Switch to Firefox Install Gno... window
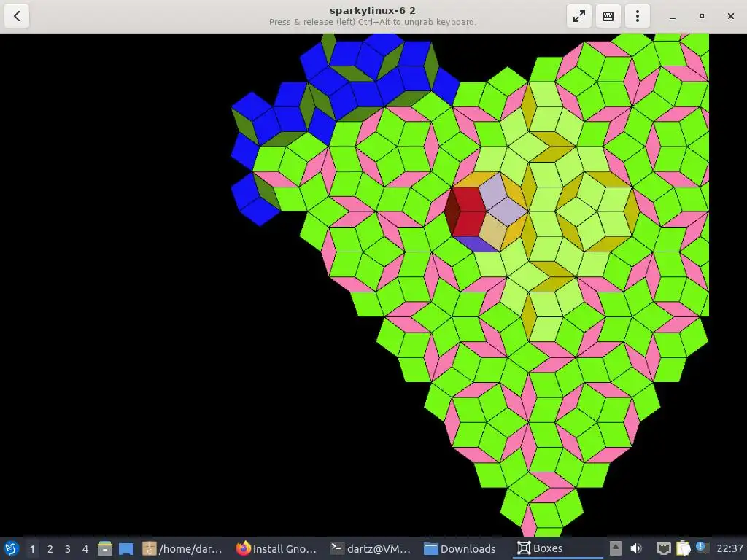This screenshot has width=747, height=560. point(276,548)
